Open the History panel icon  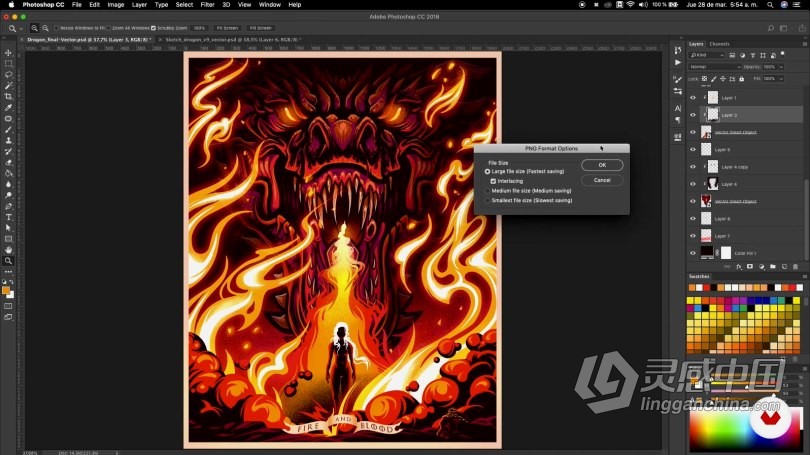678,50
